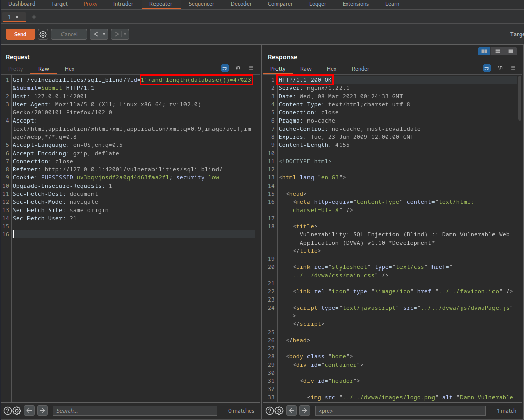Add a new Repeater tab
The image size is (524, 420).
point(34,17)
